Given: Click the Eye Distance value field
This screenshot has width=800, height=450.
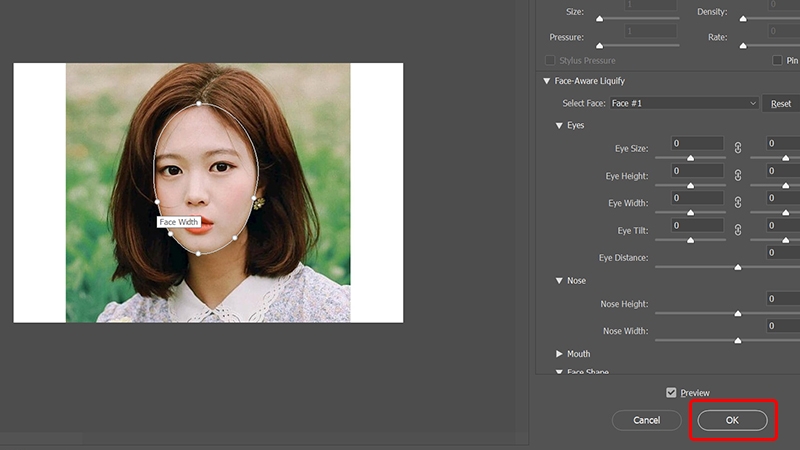Looking at the screenshot, I should [x=783, y=253].
